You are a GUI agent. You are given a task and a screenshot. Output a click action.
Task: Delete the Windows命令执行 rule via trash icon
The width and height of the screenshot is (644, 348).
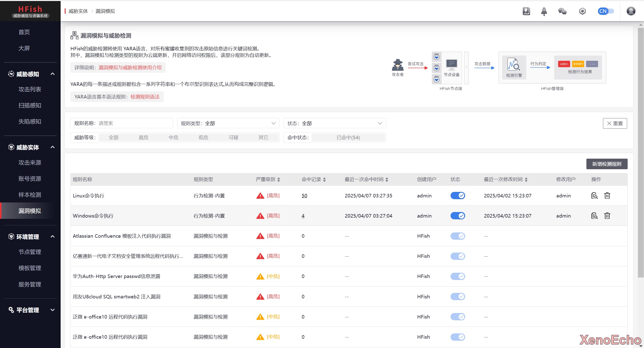click(607, 216)
